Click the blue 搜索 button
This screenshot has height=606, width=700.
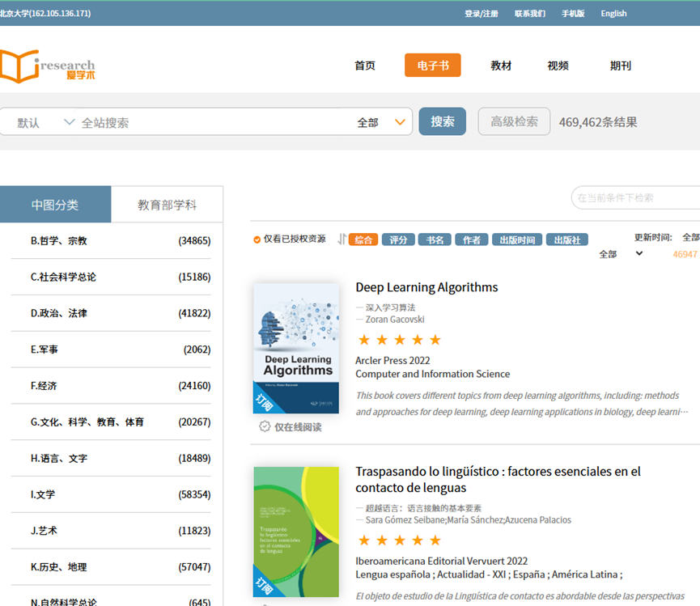pyautogui.click(x=442, y=121)
